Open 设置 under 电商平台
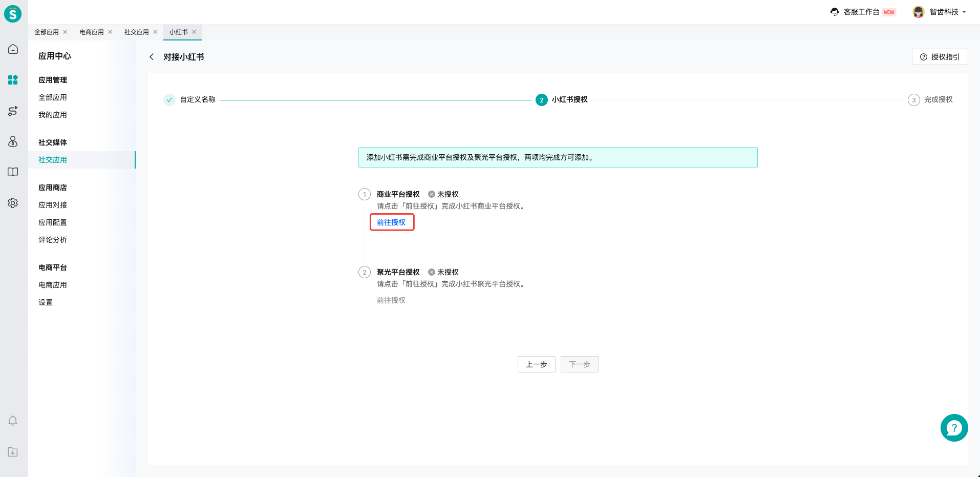Image resolution: width=980 pixels, height=477 pixels. 46,302
